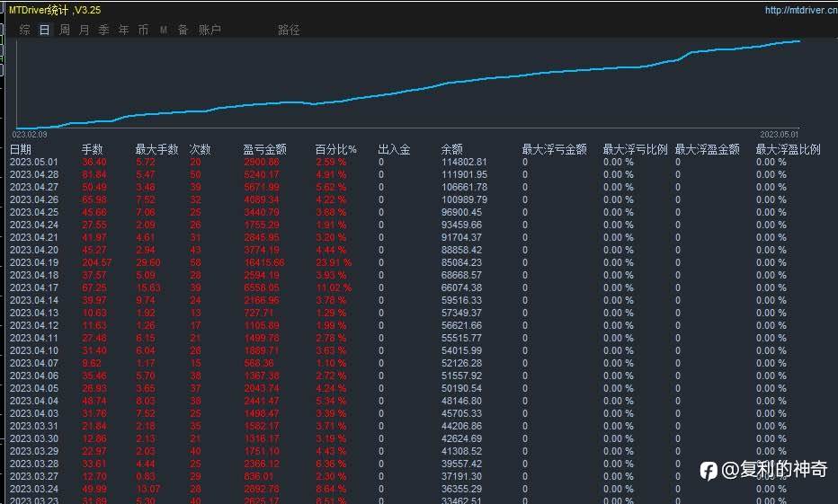This screenshot has width=838, height=504.
Task: Select the 年 yearly tab
Action: 123,30
